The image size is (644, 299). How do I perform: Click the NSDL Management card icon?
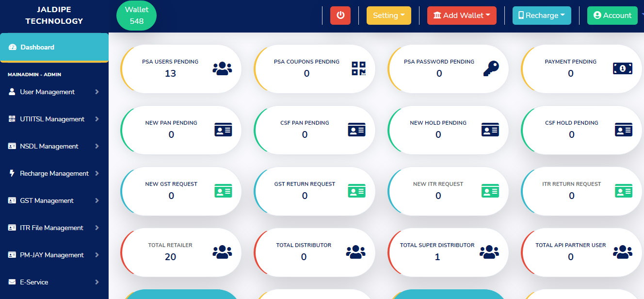(x=12, y=146)
